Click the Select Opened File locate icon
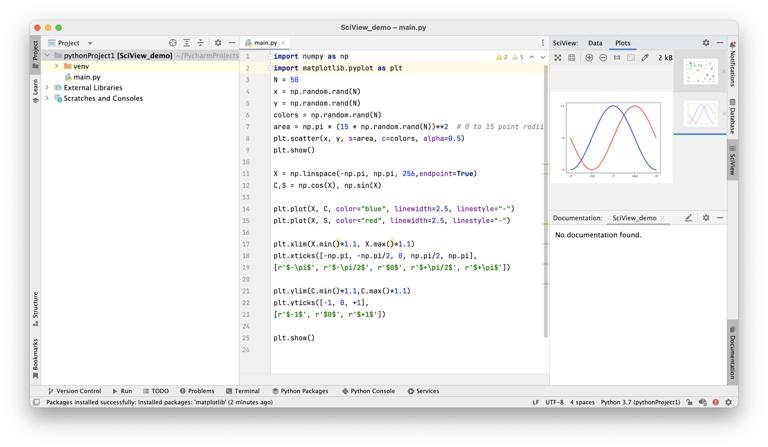This screenshot has width=768, height=447. 172,43
